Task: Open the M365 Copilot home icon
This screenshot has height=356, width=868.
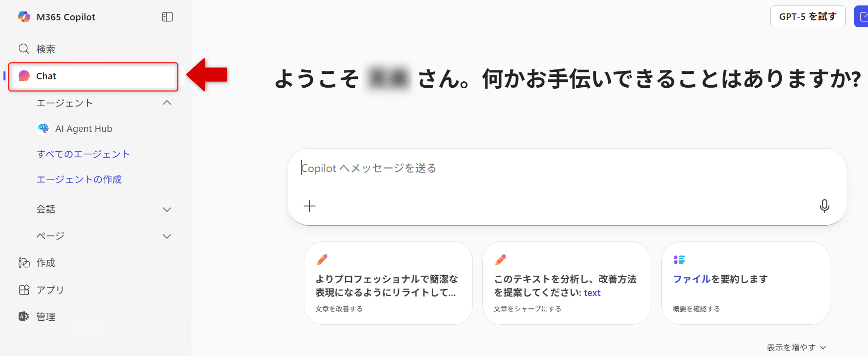Action: tap(23, 16)
